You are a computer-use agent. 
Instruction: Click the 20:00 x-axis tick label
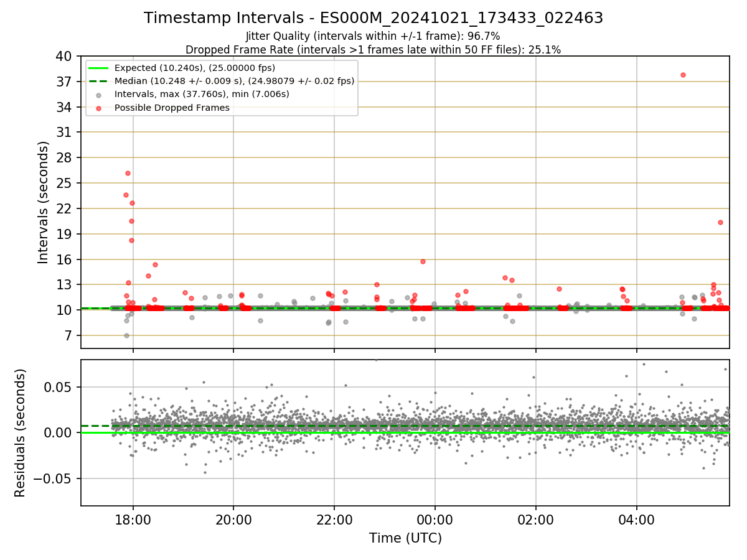click(x=233, y=520)
